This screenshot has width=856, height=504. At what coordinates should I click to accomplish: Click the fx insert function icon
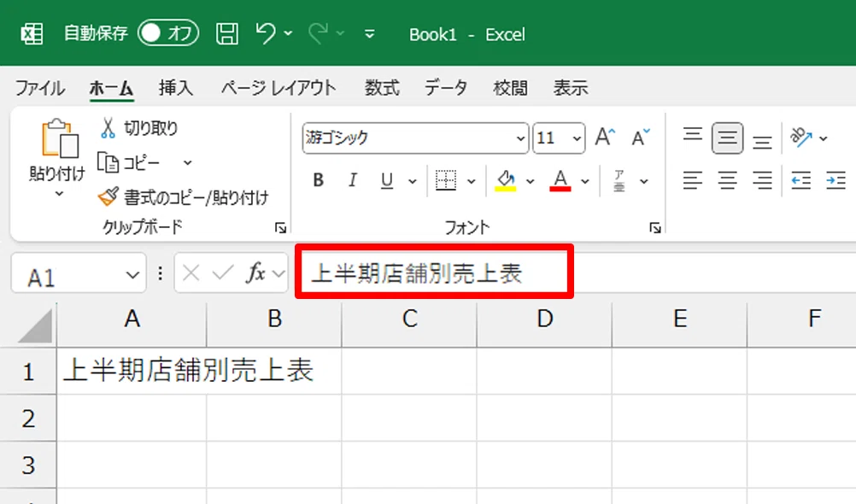(255, 273)
